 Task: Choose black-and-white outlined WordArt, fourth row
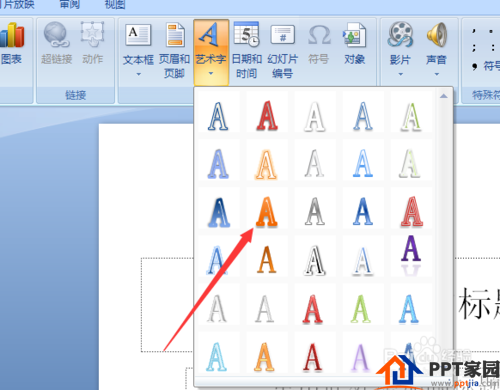point(315,260)
